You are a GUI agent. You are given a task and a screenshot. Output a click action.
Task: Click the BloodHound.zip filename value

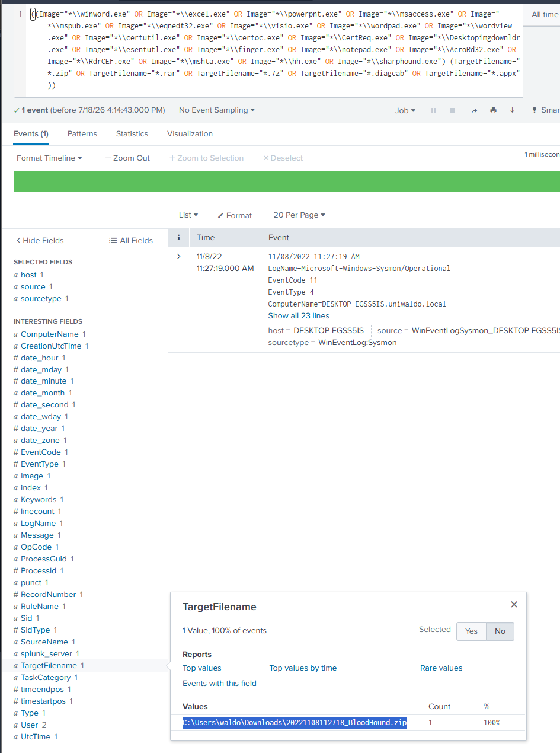(295, 723)
